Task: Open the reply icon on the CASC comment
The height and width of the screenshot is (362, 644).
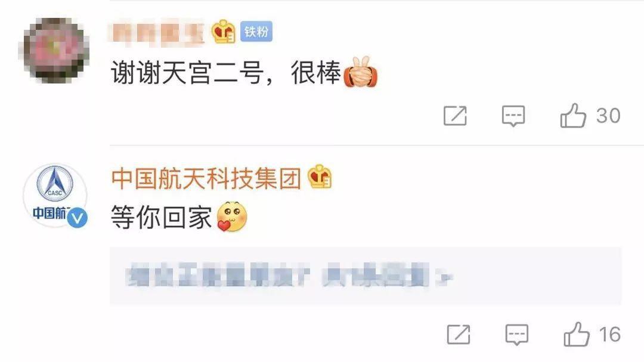Action: coord(516,335)
